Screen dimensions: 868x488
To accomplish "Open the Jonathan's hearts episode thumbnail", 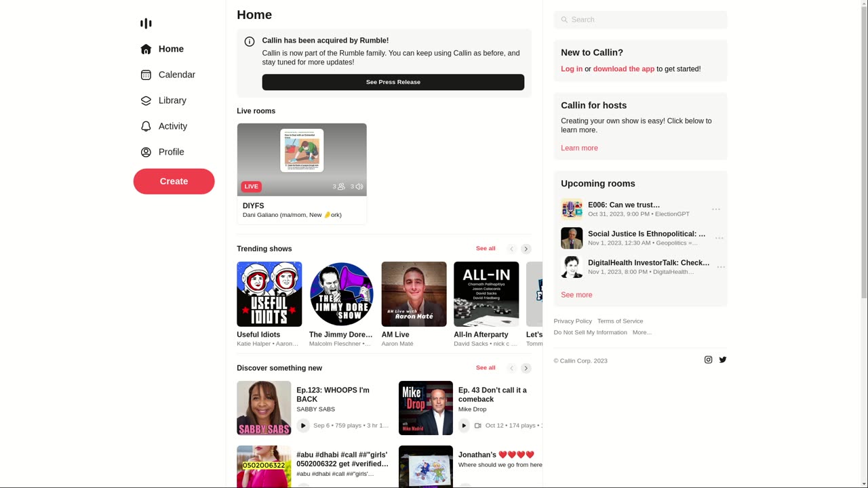I will 426,466.
